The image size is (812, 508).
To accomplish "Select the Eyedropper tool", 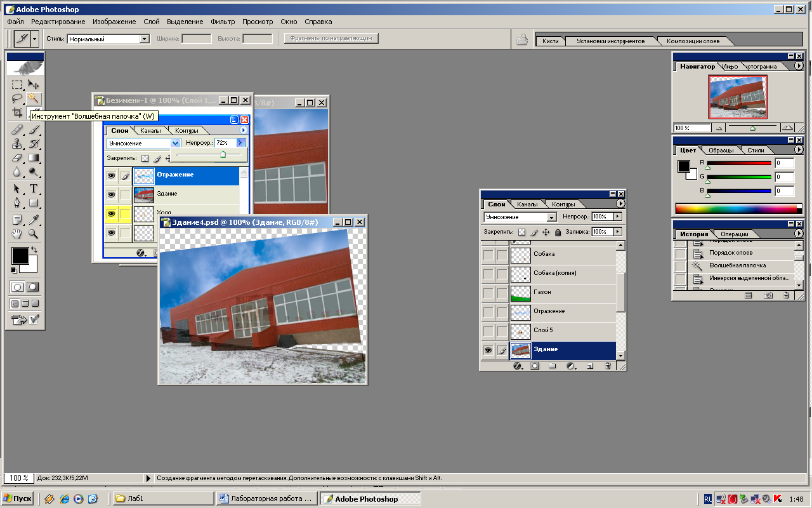I will pyautogui.click(x=34, y=220).
